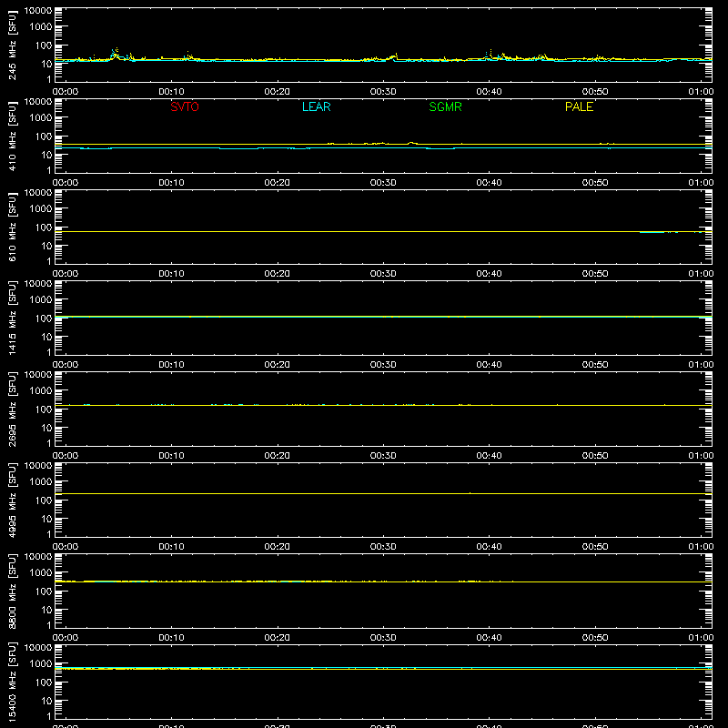728x728 pixels.
Task: Select the 4995 MHz [SFU] axis title
Action: (13, 500)
